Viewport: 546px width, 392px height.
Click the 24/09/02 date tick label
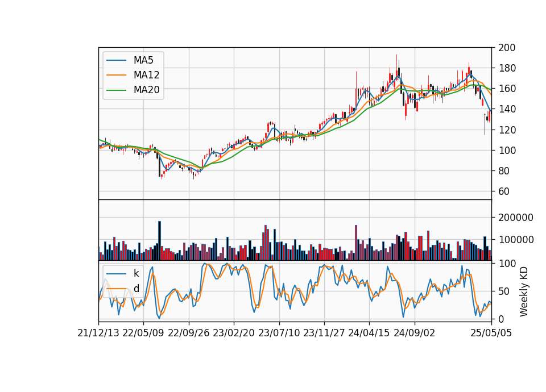(x=415, y=333)
